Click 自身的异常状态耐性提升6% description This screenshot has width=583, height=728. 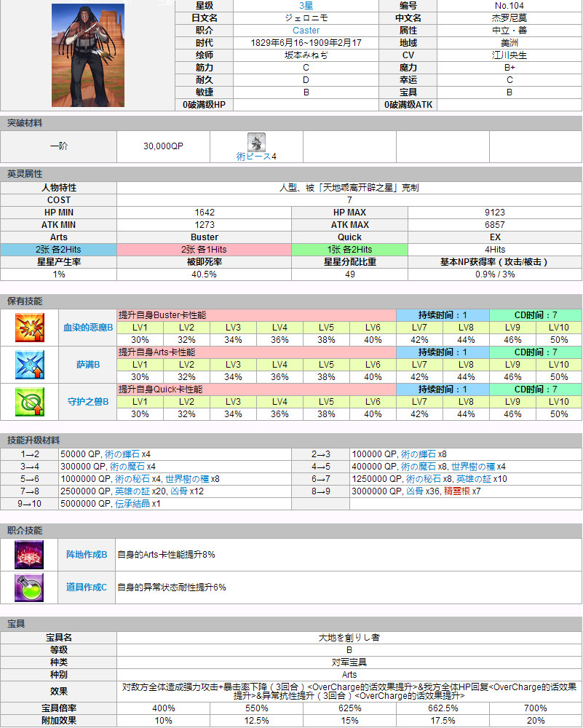[171, 587]
